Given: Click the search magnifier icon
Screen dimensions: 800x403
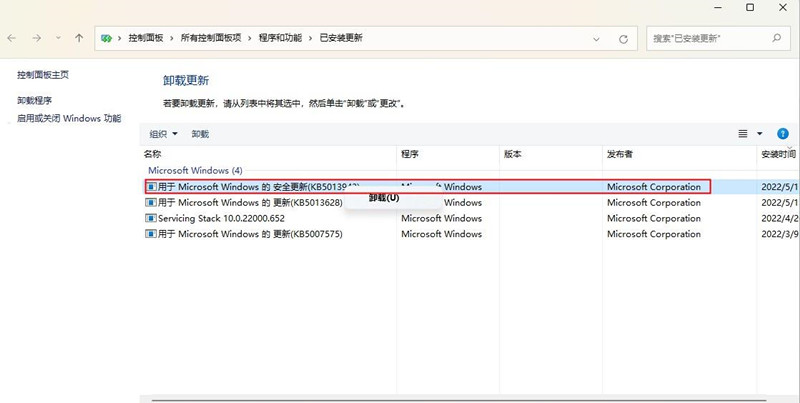Looking at the screenshot, I should pos(777,38).
